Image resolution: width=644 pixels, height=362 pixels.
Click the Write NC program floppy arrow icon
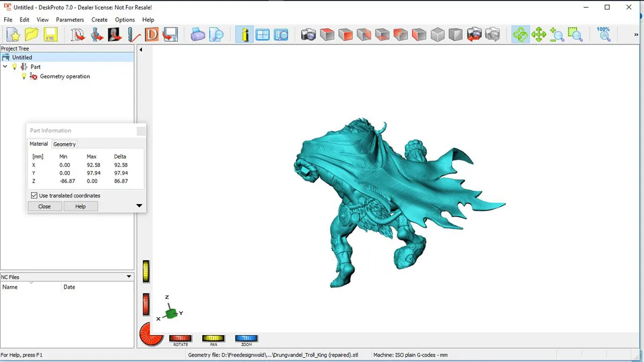point(170,35)
